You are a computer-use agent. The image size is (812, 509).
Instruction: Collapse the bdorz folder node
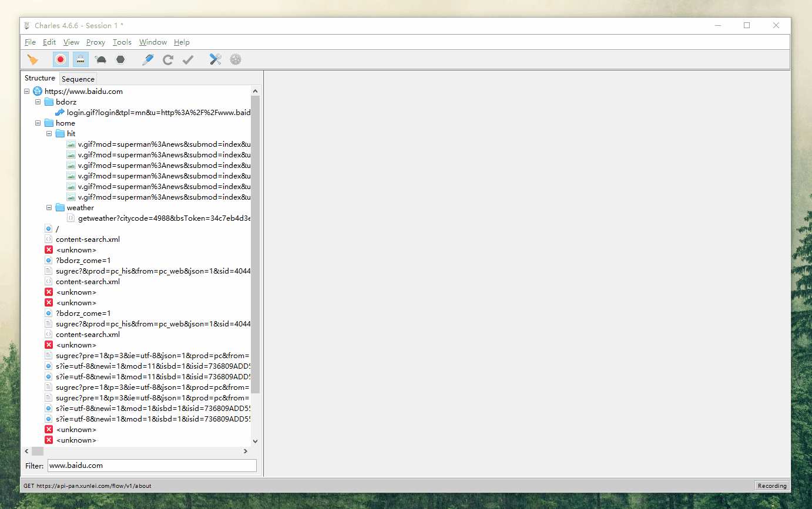click(38, 102)
